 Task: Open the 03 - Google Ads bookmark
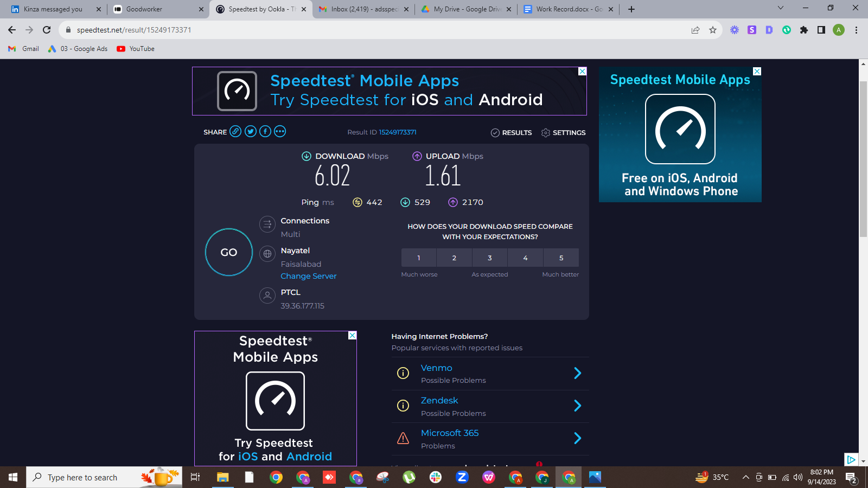(78, 49)
